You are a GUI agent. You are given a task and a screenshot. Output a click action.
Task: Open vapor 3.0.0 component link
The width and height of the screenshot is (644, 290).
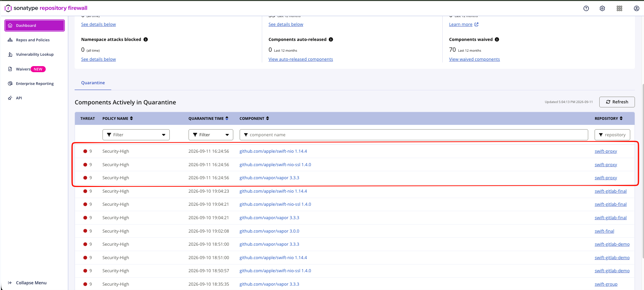(x=269, y=231)
